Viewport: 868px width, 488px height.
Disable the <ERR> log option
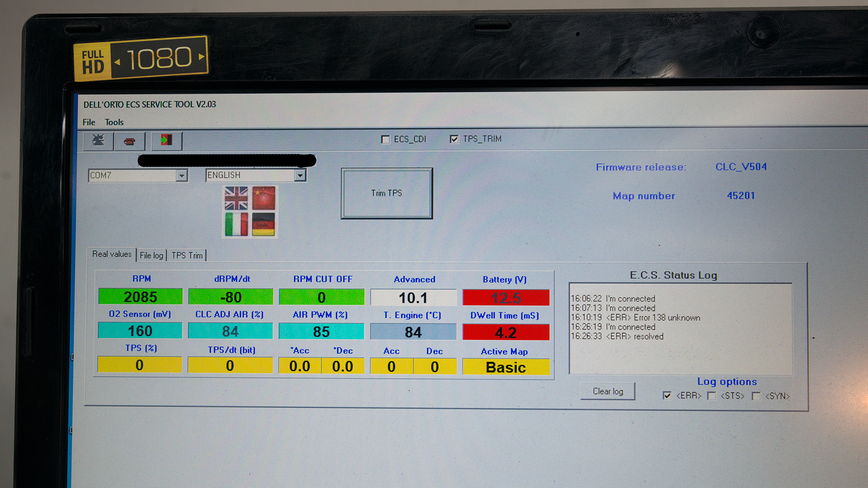667,396
